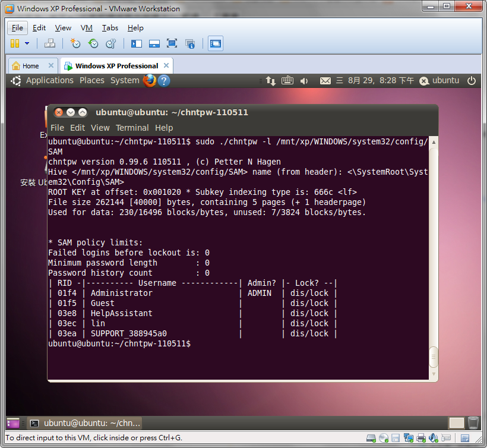The image size is (487, 448).
Task: Click the blue Help question mark icon
Action: (164, 81)
